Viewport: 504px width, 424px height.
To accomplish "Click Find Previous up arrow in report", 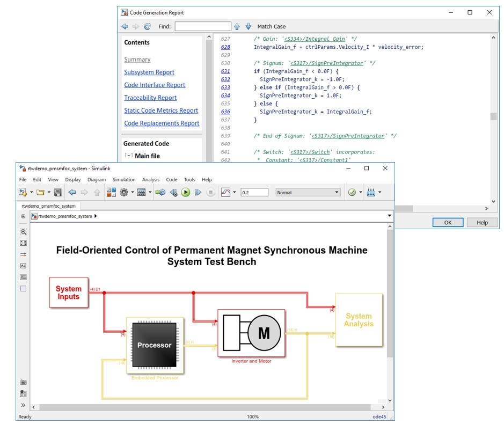I will [x=237, y=26].
